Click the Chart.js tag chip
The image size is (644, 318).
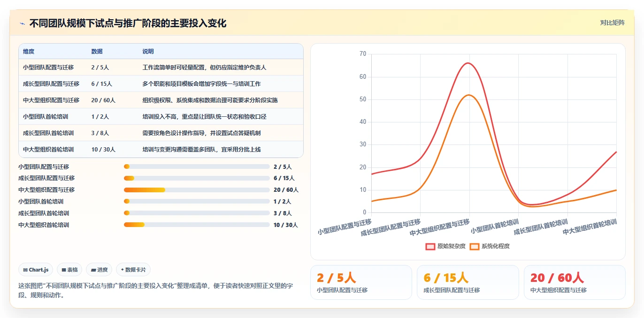(x=36, y=270)
